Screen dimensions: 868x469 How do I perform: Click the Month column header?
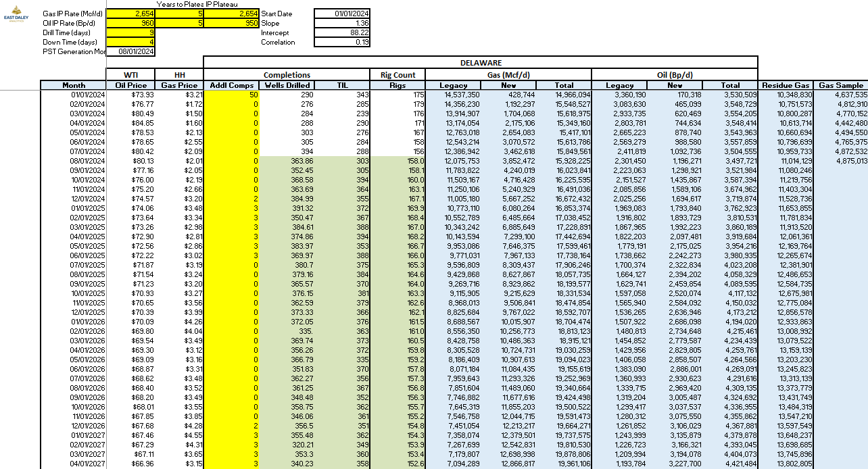pyautogui.click(x=74, y=85)
